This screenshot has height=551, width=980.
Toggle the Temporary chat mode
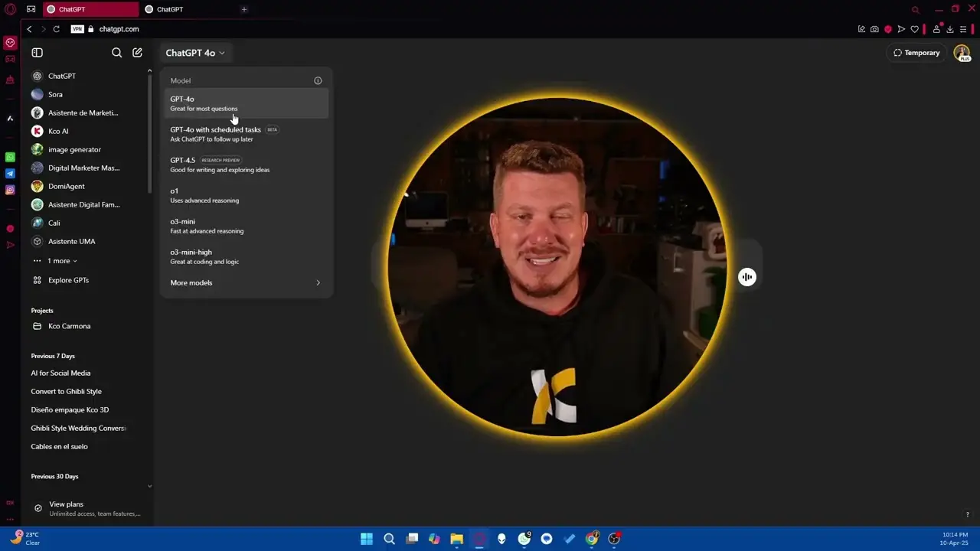pyautogui.click(x=916, y=53)
